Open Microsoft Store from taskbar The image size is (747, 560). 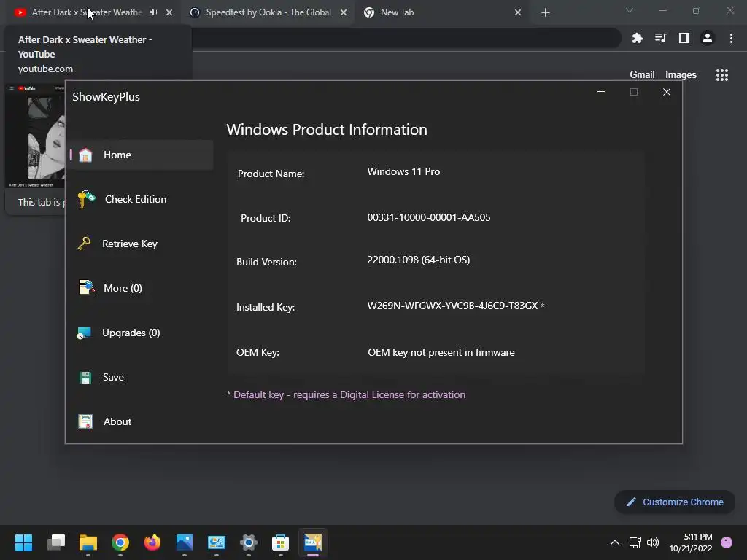click(x=281, y=542)
